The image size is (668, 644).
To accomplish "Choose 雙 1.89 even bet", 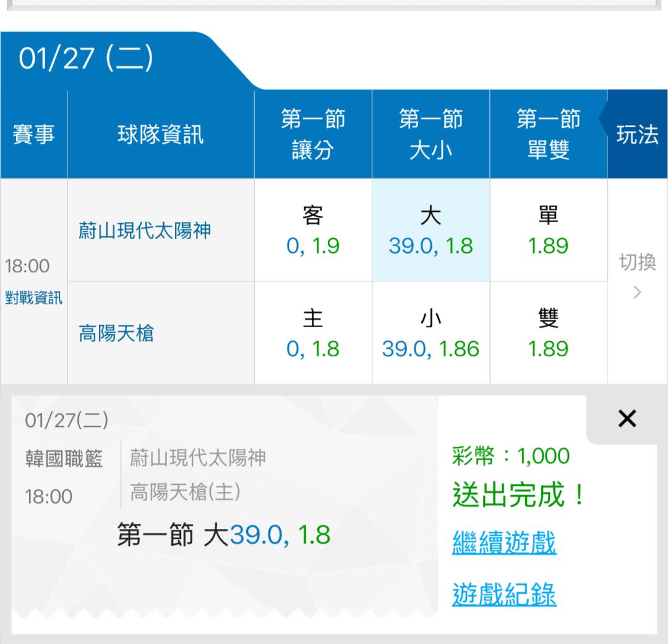I will [548, 334].
